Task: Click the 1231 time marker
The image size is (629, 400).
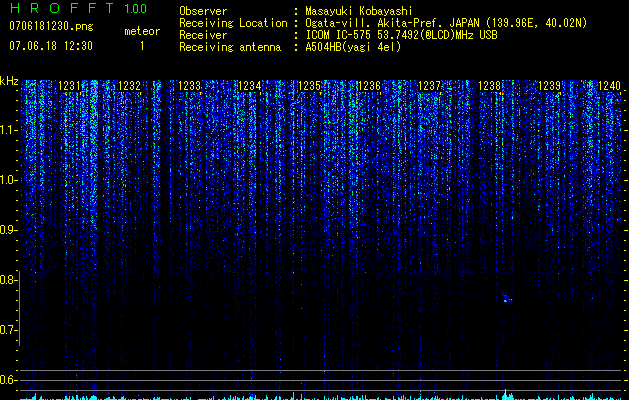Action: click(69, 86)
